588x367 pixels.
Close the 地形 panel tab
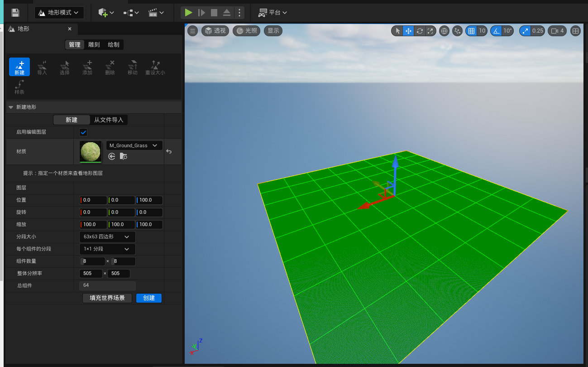coord(70,29)
